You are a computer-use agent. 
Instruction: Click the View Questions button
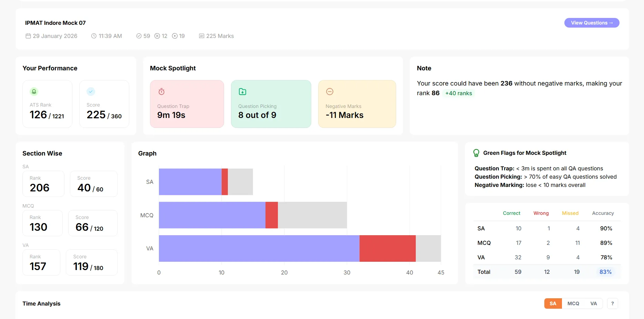592,23
